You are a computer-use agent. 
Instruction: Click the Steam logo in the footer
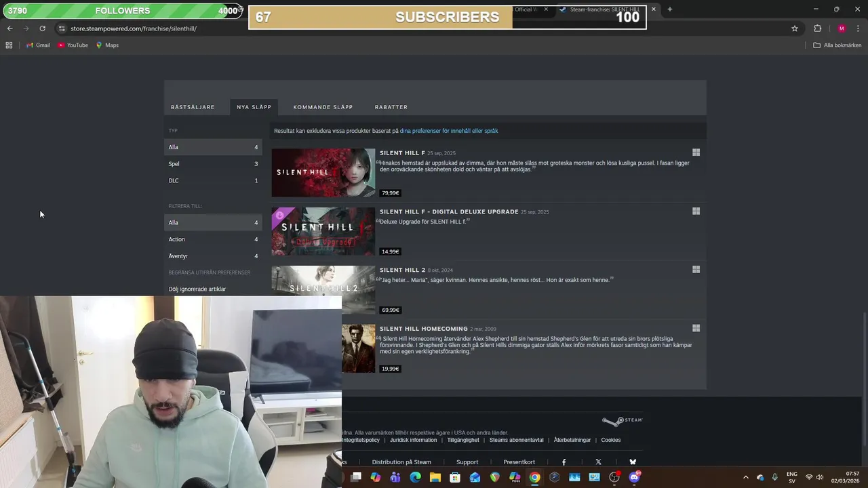click(x=622, y=421)
